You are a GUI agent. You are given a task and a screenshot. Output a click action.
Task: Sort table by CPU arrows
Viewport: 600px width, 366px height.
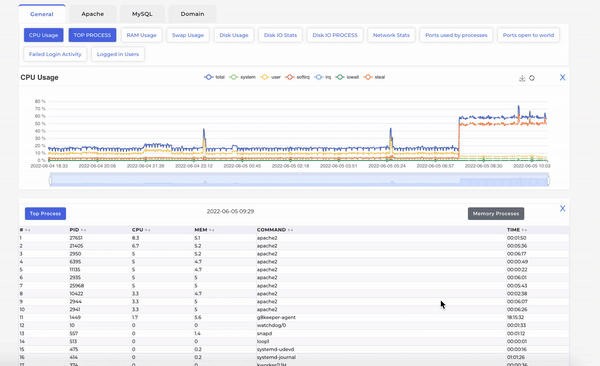pyautogui.click(x=147, y=230)
